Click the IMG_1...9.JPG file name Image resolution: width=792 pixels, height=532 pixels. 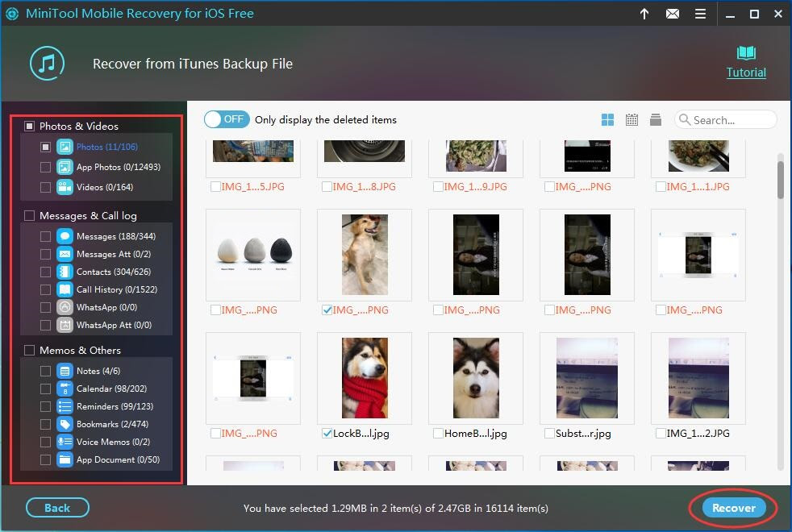[x=475, y=187]
